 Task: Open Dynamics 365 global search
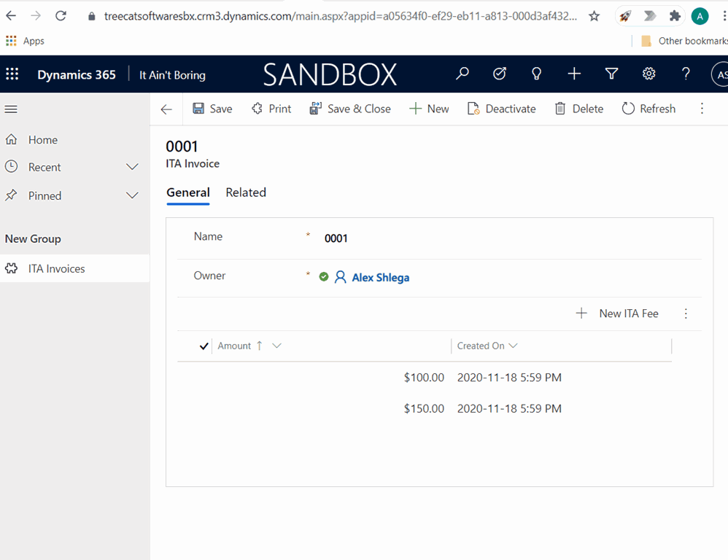tap(462, 74)
